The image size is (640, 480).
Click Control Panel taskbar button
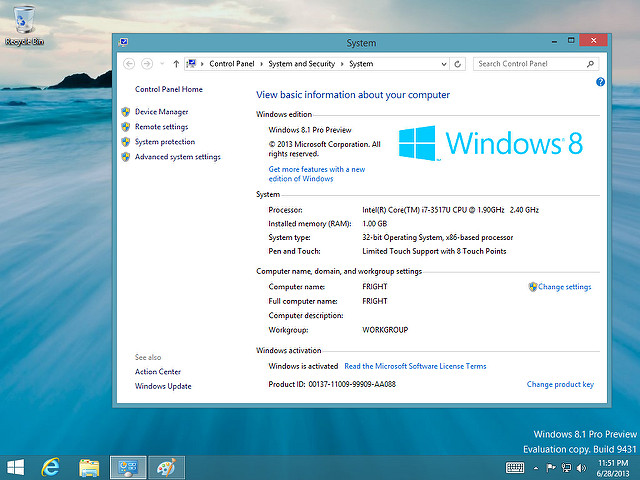(128, 467)
